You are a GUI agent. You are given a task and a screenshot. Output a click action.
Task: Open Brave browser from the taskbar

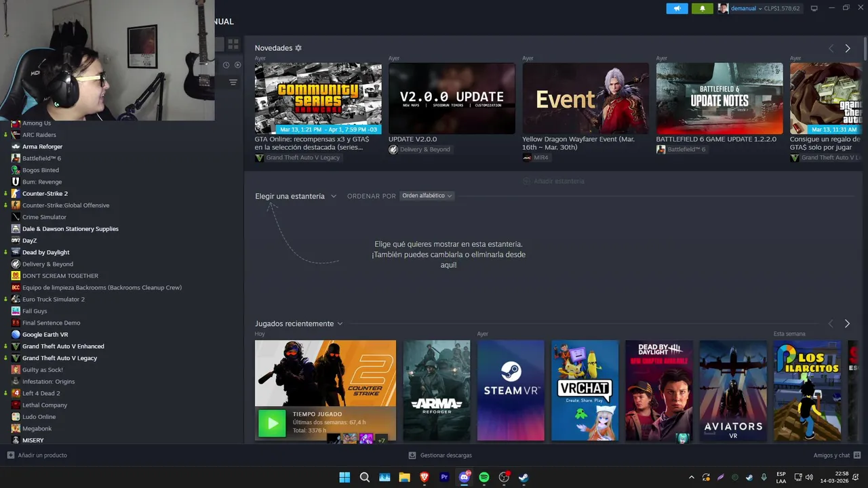click(x=425, y=477)
